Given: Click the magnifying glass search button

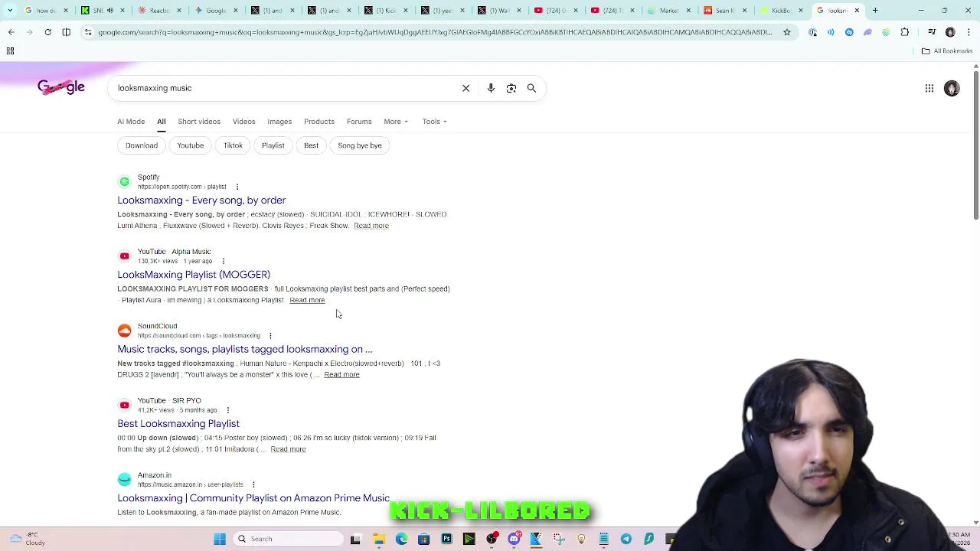Looking at the screenshot, I should point(531,88).
